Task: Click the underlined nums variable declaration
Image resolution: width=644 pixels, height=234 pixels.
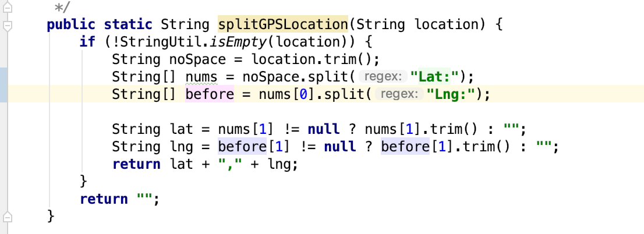Action: 201,77
